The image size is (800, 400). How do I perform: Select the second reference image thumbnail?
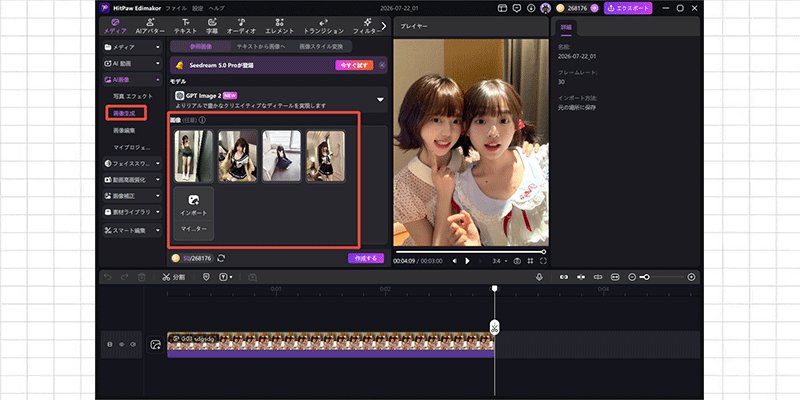(x=238, y=156)
